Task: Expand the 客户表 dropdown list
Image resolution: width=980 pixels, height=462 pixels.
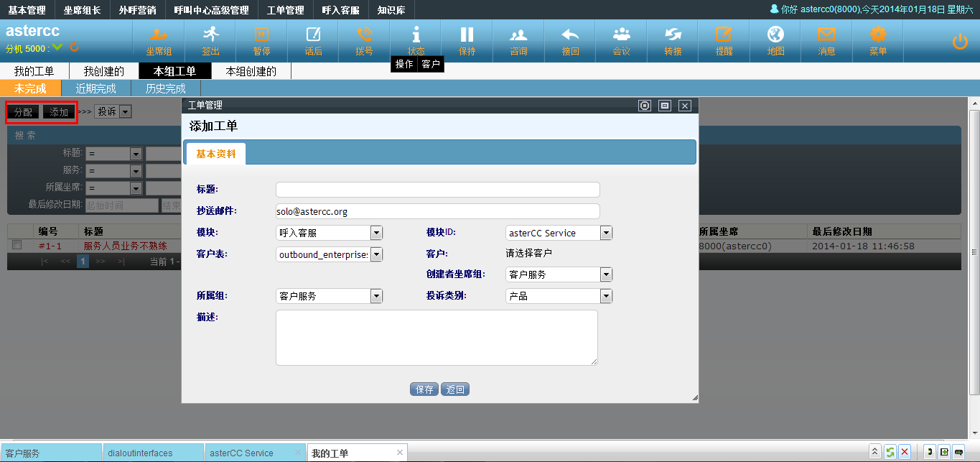Action: (376, 254)
